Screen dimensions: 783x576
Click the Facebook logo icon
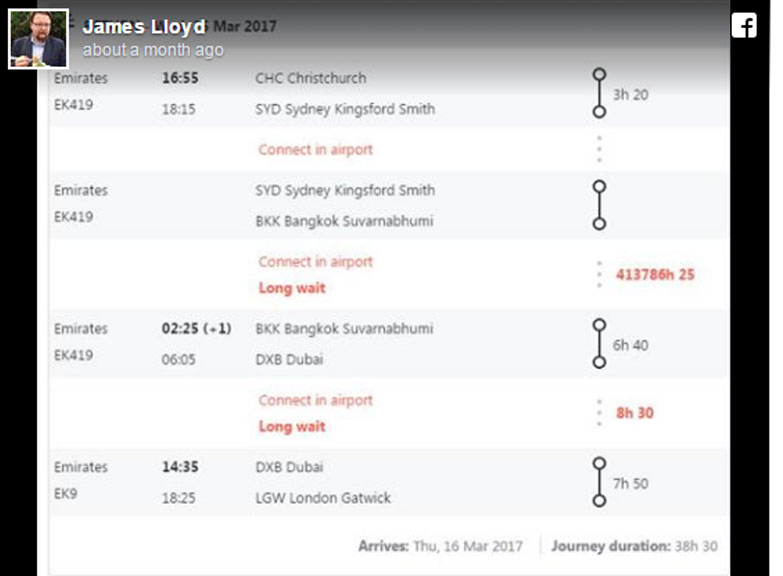tap(743, 26)
